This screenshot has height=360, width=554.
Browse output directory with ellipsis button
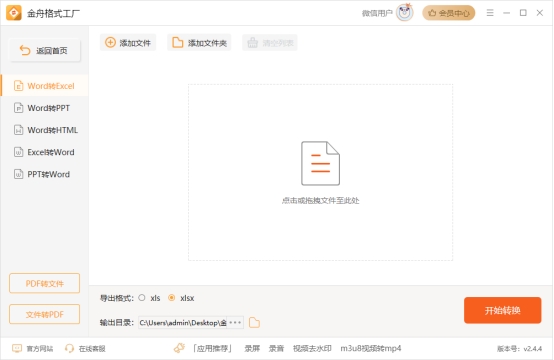click(235, 323)
